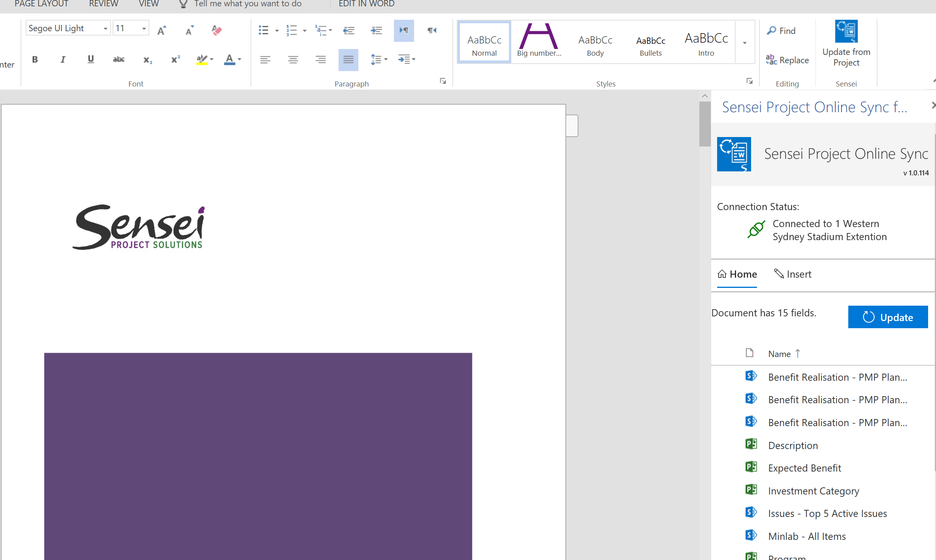Open special indent options
Image resolution: width=936 pixels, height=560 pixels.
click(406, 60)
